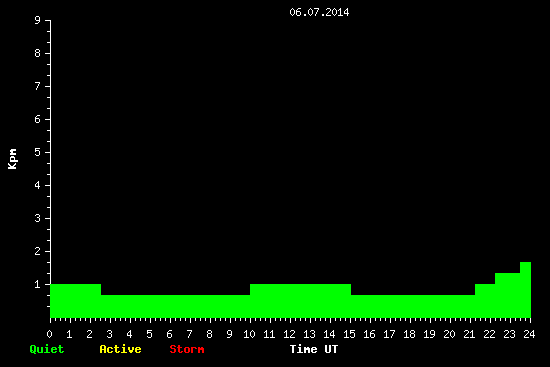Click the Kpm vertical axis label
Screen dimensions: 550x367
pyautogui.click(x=13, y=159)
